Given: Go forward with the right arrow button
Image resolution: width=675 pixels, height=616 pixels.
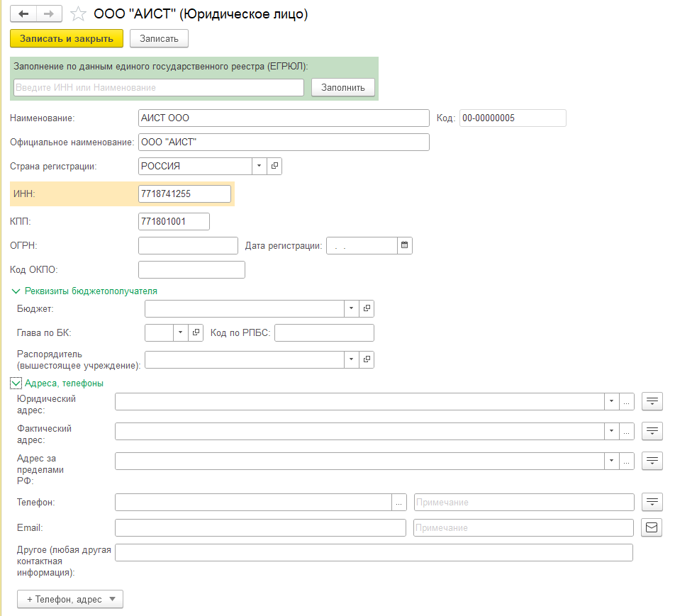Looking at the screenshot, I should [49, 13].
